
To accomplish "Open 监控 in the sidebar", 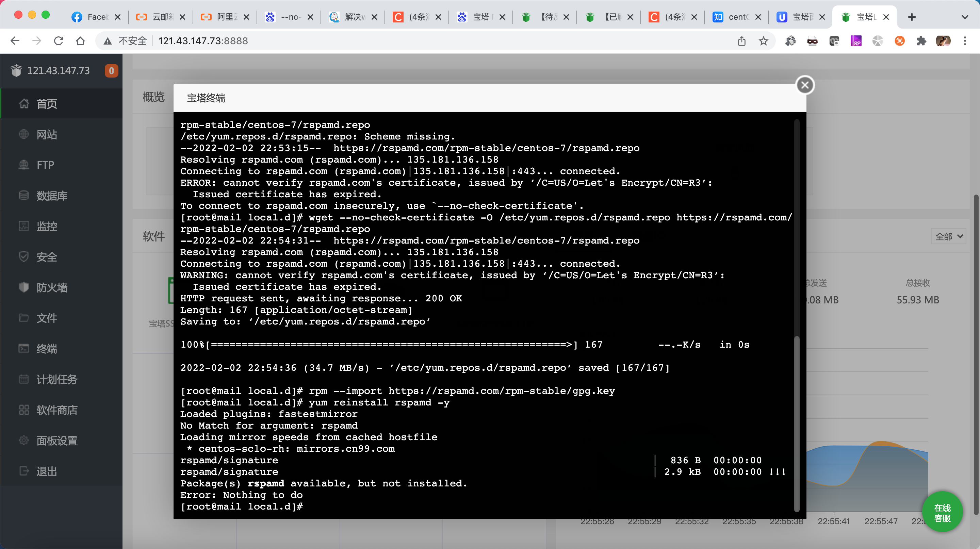I will point(61,226).
